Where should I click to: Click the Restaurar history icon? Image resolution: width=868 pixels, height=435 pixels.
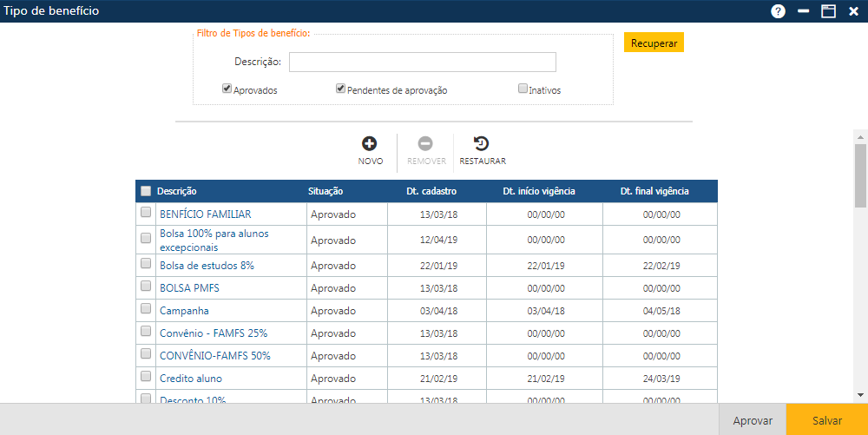(x=482, y=144)
